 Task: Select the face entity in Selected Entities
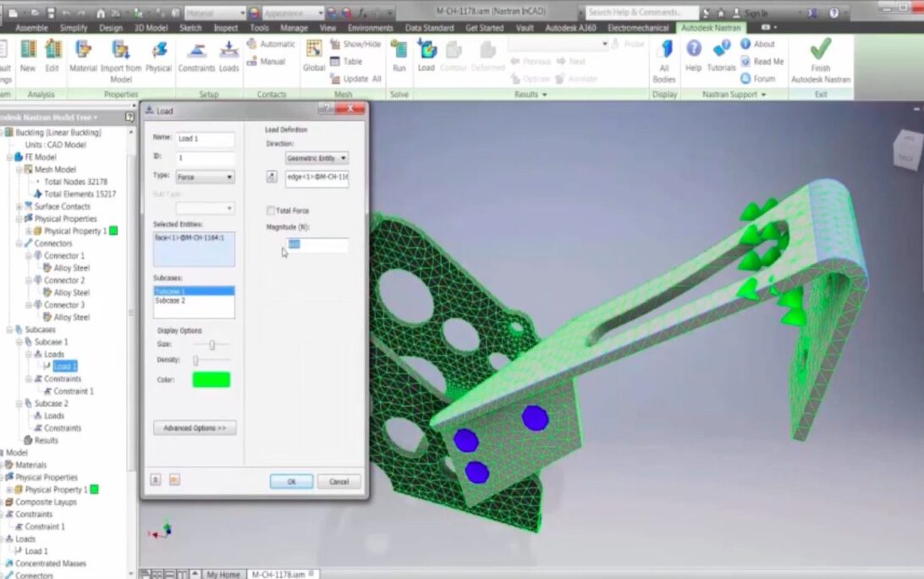(190, 238)
